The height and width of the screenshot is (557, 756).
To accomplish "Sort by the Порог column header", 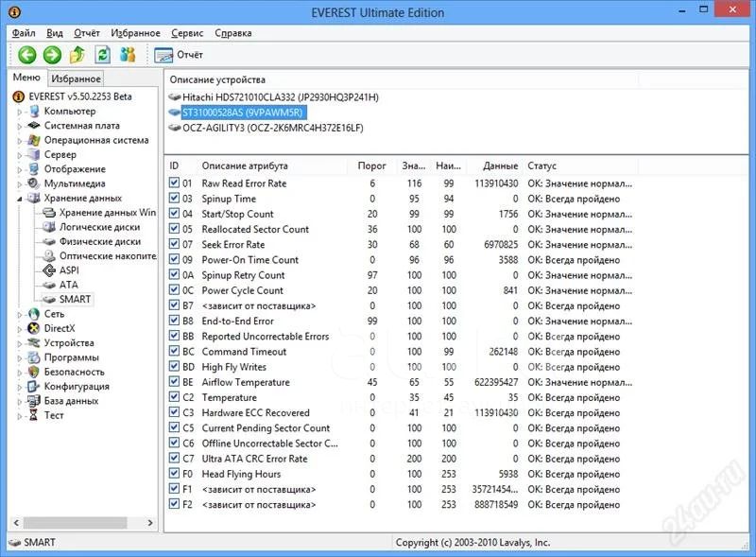I will click(371, 165).
